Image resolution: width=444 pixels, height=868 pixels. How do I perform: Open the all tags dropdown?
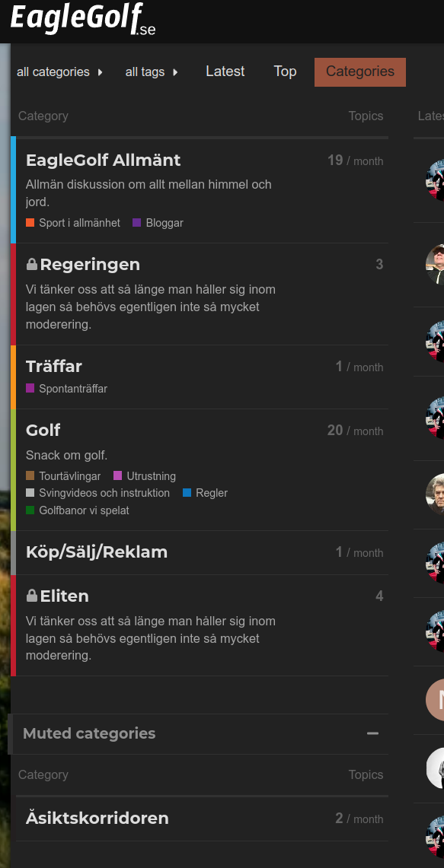152,72
